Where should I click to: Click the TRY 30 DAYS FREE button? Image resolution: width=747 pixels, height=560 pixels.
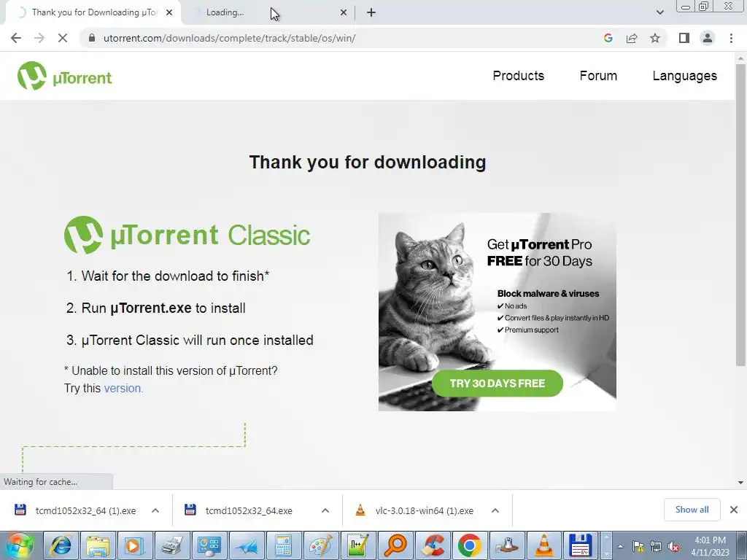pyautogui.click(x=498, y=384)
